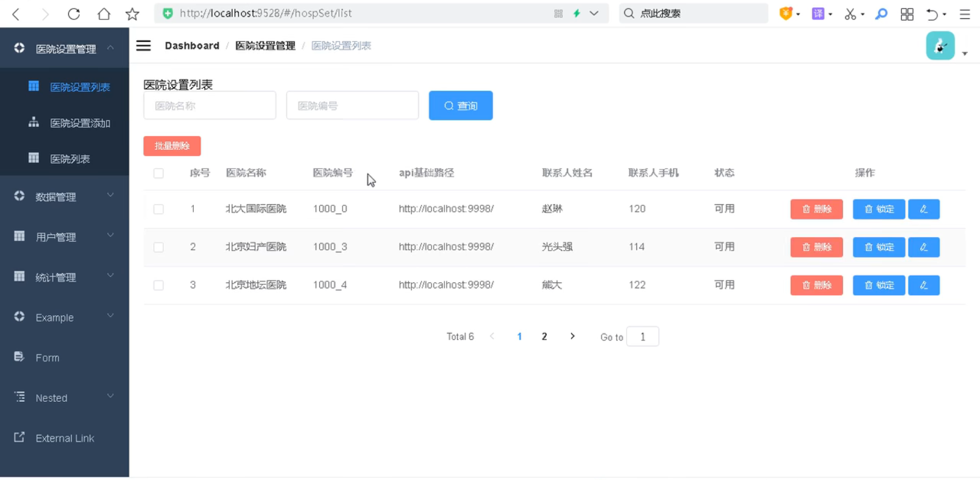Screen dimensions: 980x480
Task: Open 医院列表 in the sidebar
Action: pyautogui.click(x=65, y=159)
